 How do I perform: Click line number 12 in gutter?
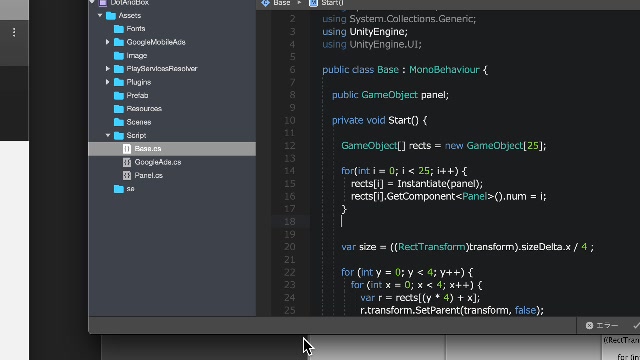click(290, 146)
